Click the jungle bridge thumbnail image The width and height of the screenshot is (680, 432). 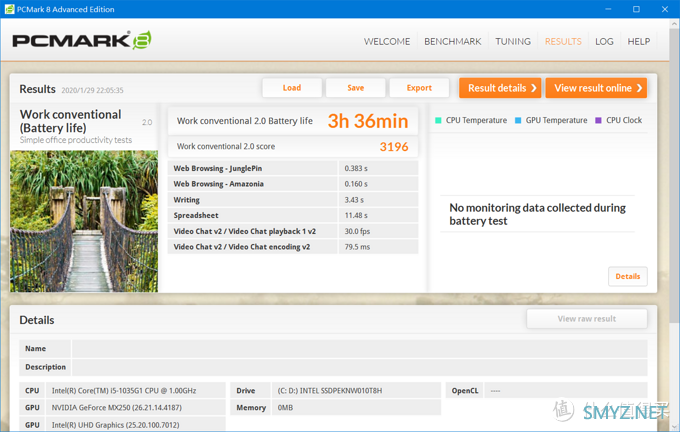click(84, 221)
